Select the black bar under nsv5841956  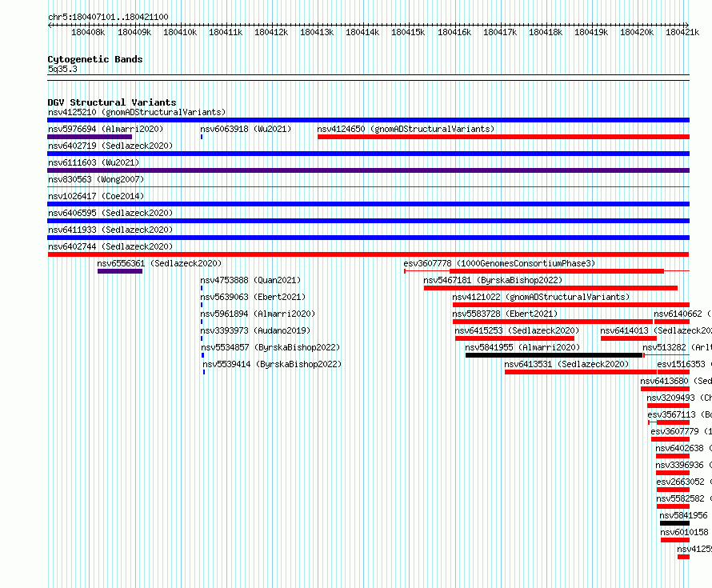(674, 523)
